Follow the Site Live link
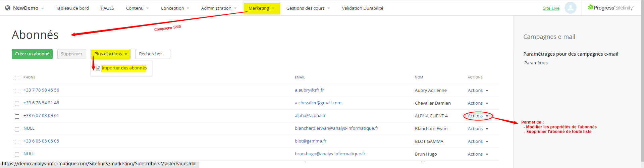Screen dimensions: 644x168 (x=551, y=8)
